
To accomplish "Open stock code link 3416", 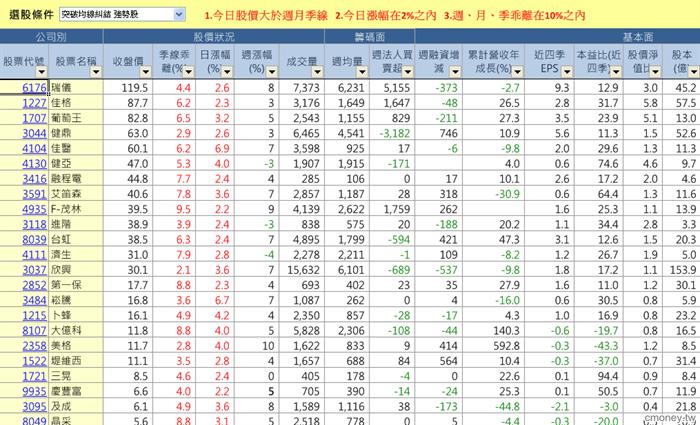I will coord(34,179).
